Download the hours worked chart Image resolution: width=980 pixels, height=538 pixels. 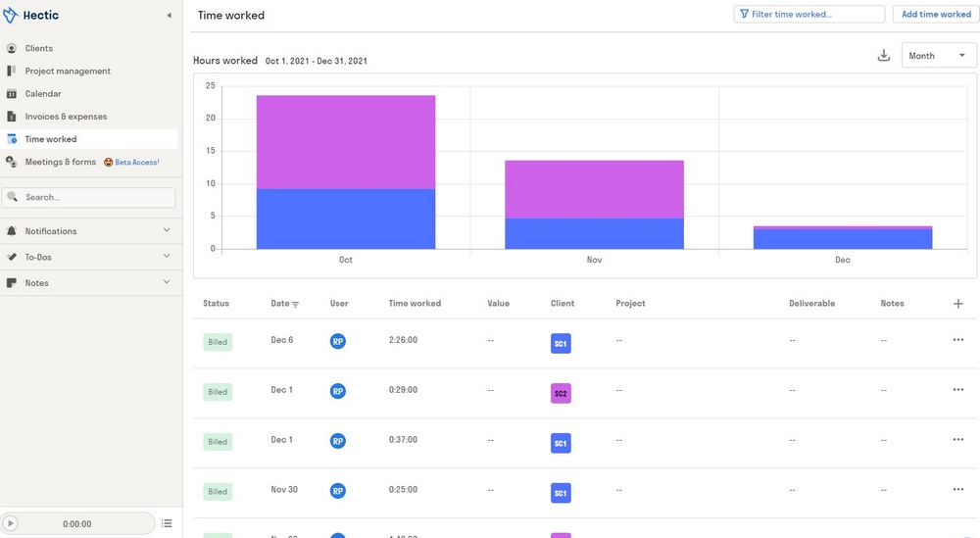[883, 56]
